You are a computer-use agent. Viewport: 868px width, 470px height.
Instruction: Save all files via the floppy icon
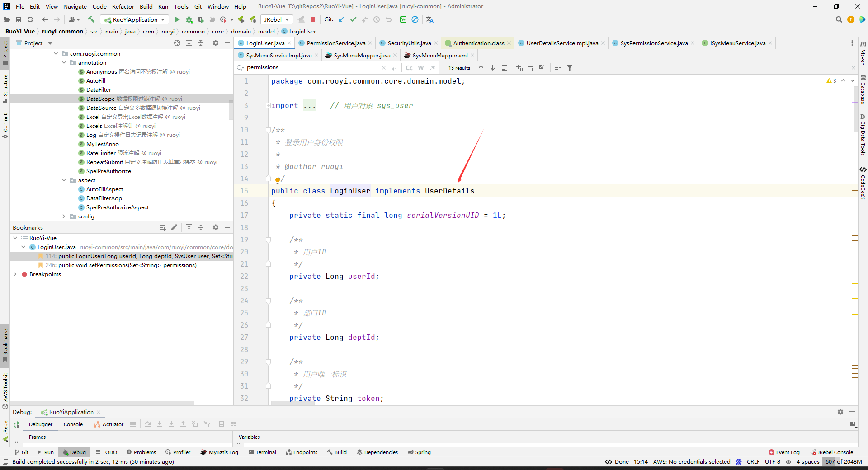(x=19, y=19)
